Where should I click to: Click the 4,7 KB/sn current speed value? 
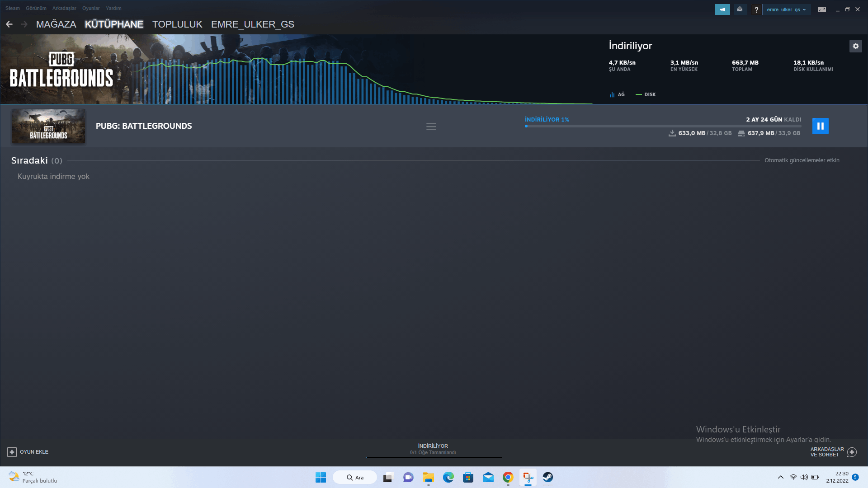tap(622, 63)
